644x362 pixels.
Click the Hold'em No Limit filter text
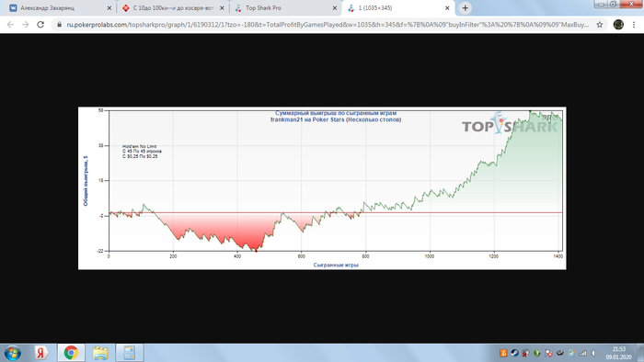(140, 146)
